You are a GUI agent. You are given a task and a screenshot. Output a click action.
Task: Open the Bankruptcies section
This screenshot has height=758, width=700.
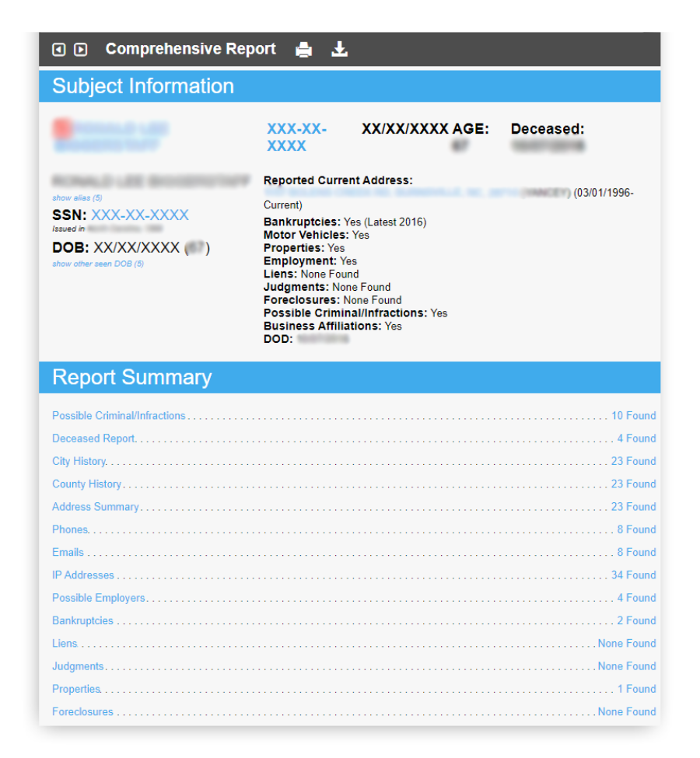(82, 620)
